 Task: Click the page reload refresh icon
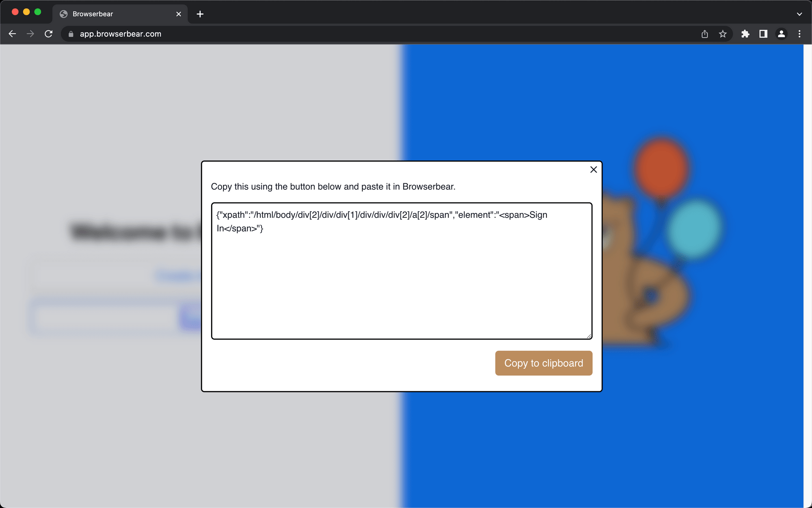(x=49, y=33)
